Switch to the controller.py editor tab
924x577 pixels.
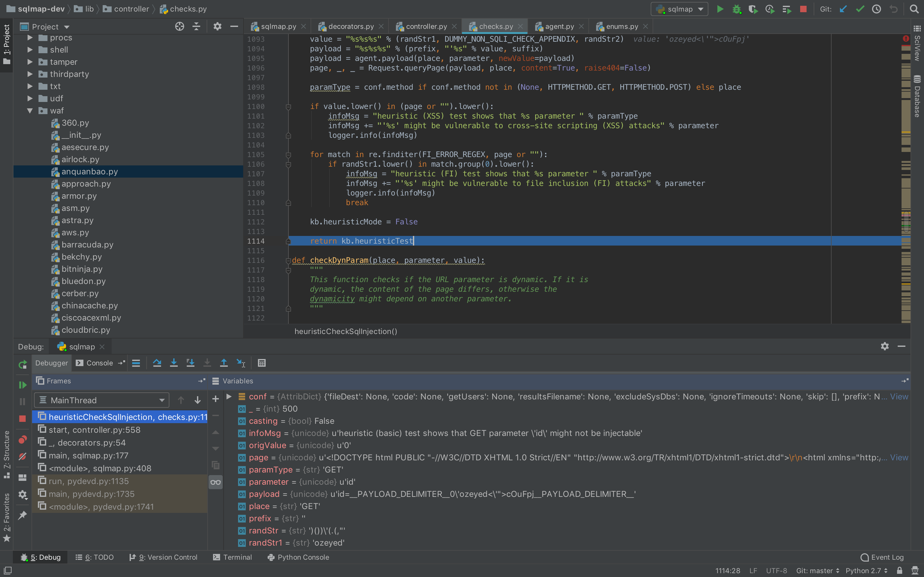pos(426,26)
